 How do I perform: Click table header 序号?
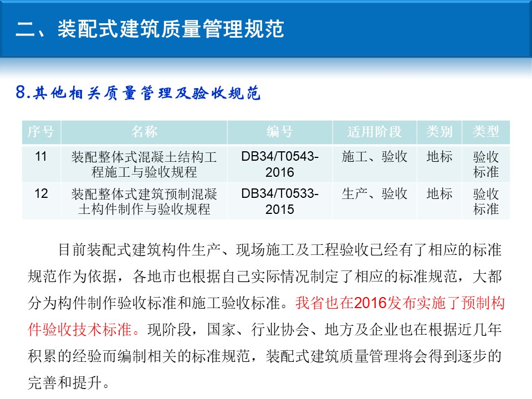[40, 132]
